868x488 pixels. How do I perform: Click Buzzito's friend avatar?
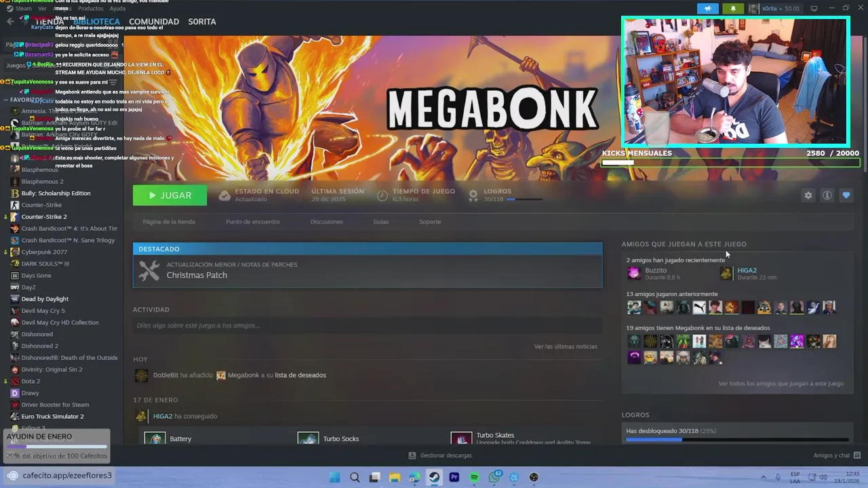tap(633, 273)
